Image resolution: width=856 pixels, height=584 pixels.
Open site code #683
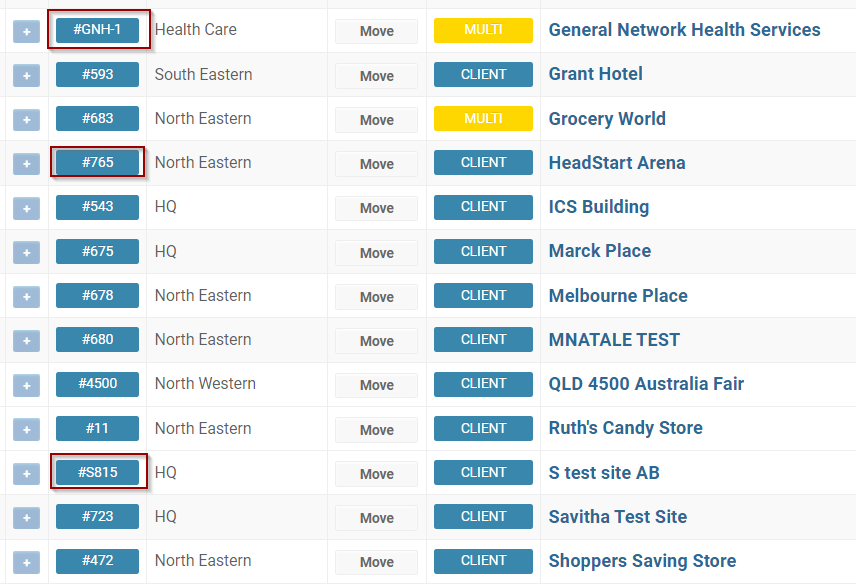[x=97, y=118]
